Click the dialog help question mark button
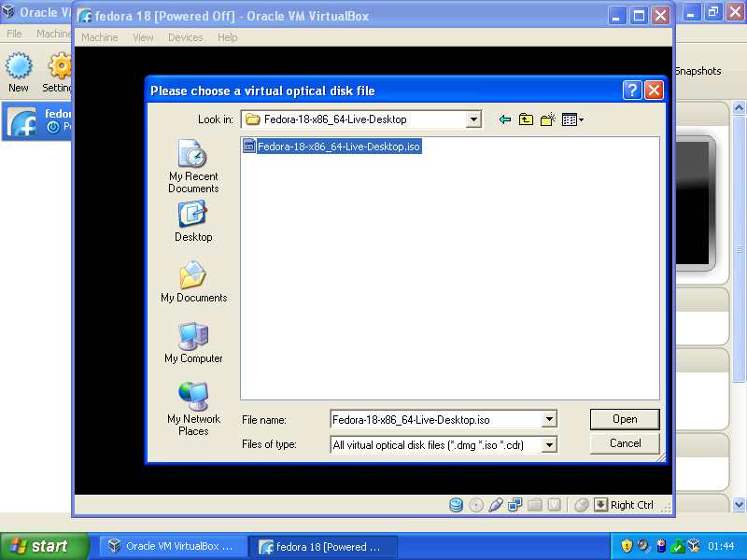Screen dimensions: 747x560 coord(632,90)
